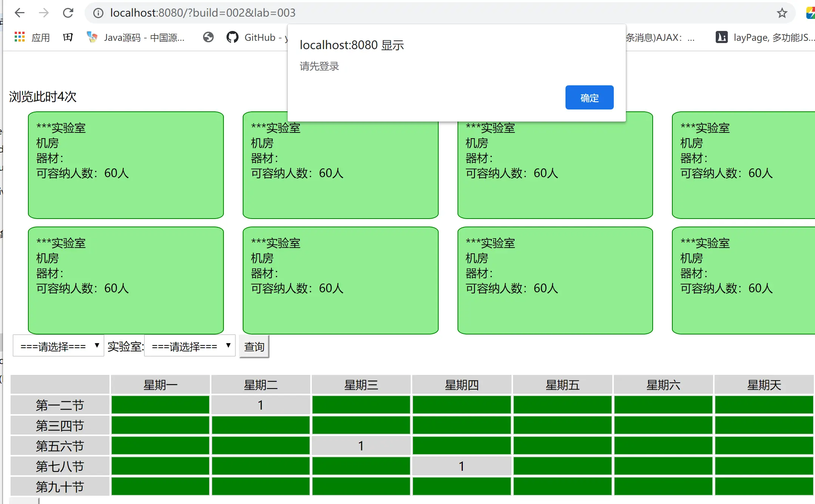Image resolution: width=815 pixels, height=504 pixels.
Task: Bookmark the page with the star icon
Action: [x=782, y=13]
